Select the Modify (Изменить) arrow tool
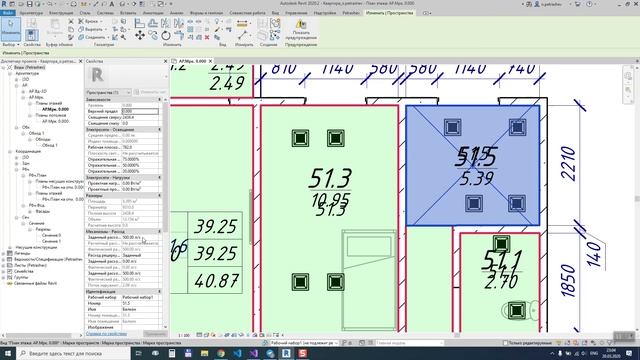The height and width of the screenshot is (360, 640). tap(11, 28)
